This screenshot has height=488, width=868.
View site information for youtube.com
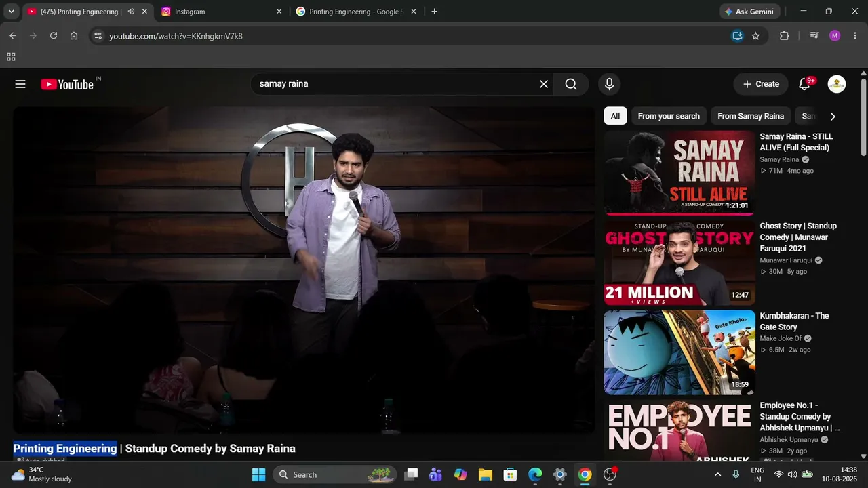(98, 36)
